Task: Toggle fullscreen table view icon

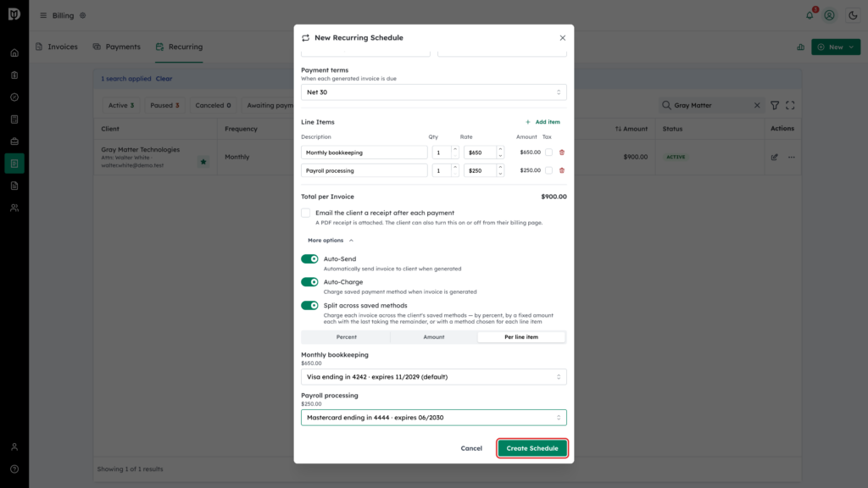Action: tap(791, 105)
